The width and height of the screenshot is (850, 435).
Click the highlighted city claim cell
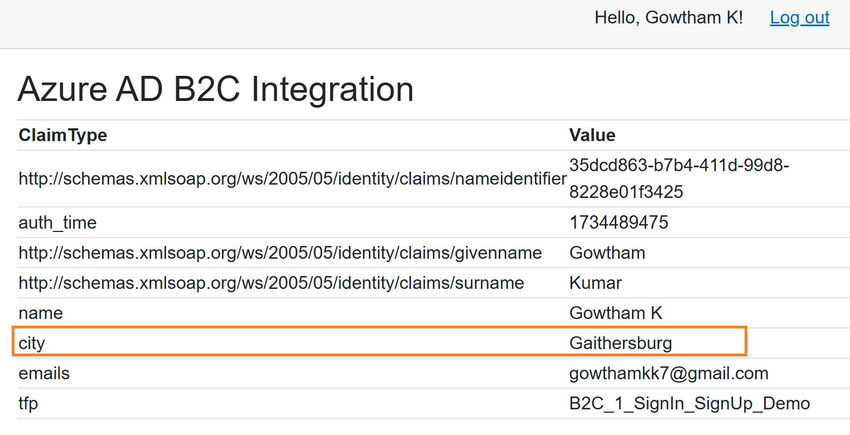(x=32, y=343)
